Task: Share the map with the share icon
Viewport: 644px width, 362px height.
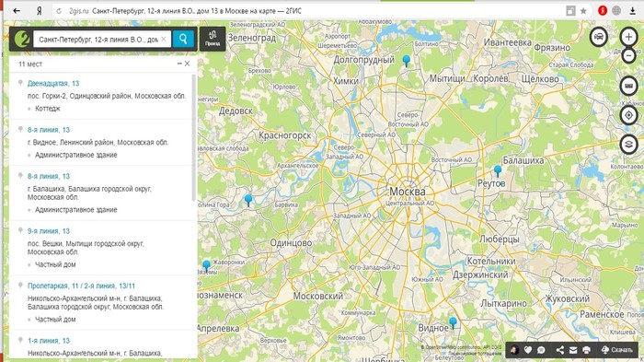Action: click(559, 350)
